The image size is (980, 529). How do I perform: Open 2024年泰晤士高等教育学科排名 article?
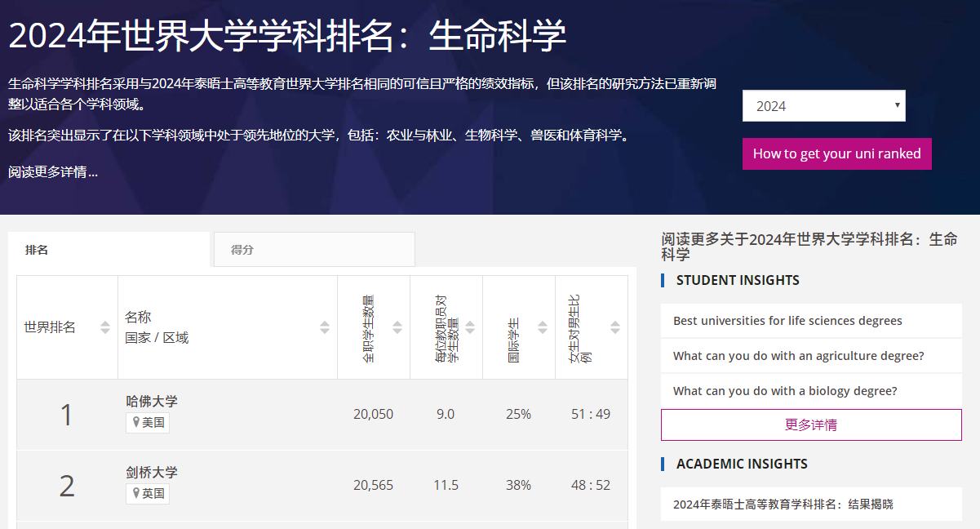point(783,505)
